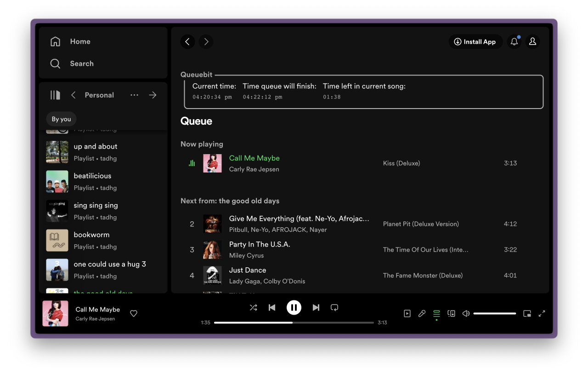Open Personal folder options ellipsis
The width and height of the screenshot is (588, 368).
pyautogui.click(x=134, y=95)
